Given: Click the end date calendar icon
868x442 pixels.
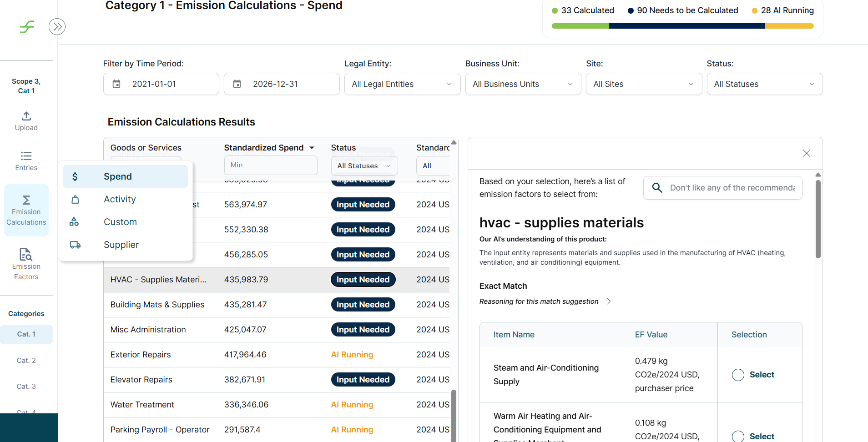Looking at the screenshot, I should [x=237, y=84].
